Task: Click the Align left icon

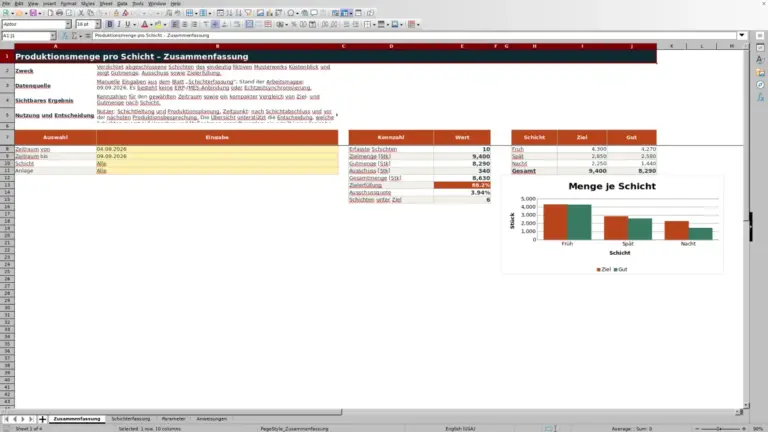Action: pos(175,24)
